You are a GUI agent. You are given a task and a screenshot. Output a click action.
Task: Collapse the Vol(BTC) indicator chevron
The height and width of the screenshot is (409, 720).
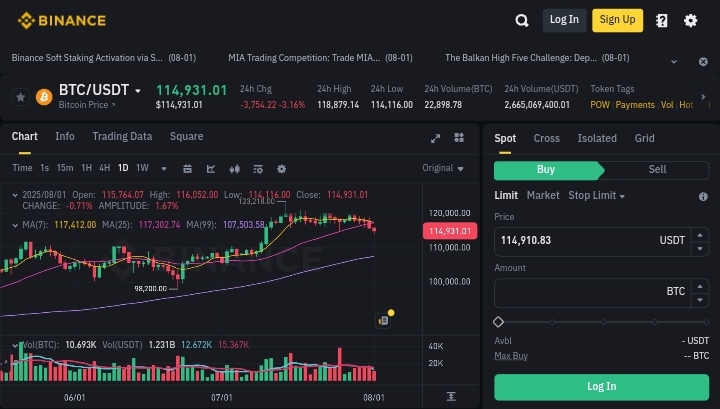point(15,345)
